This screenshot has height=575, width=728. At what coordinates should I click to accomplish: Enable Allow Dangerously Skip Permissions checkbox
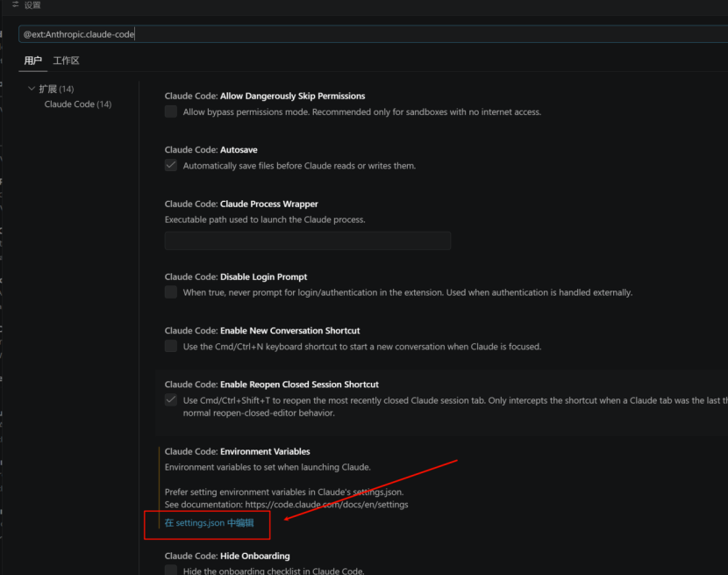tap(171, 111)
